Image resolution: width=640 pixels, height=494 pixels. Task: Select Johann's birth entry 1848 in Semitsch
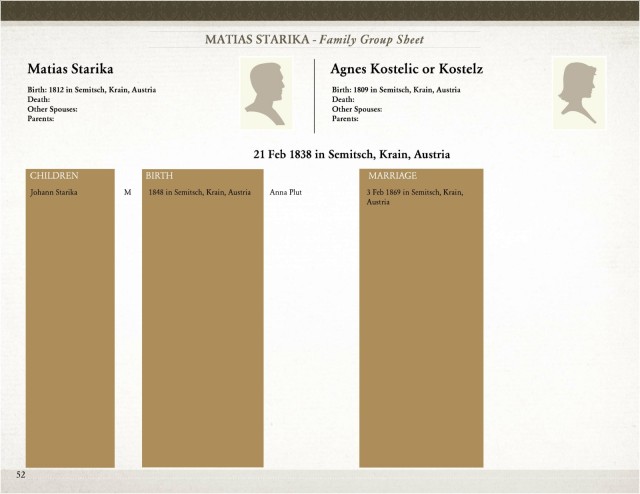(200, 192)
